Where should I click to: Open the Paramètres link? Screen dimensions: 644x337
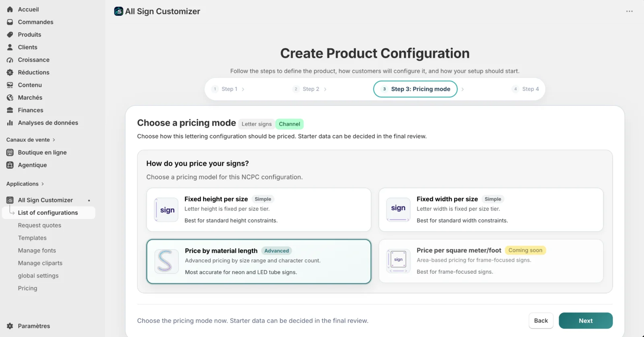point(34,326)
